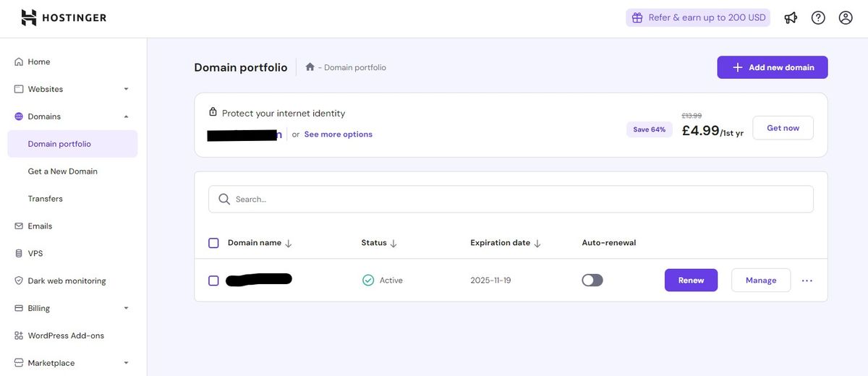
Task: Click the expiration date 2025-11-19
Action: point(490,281)
